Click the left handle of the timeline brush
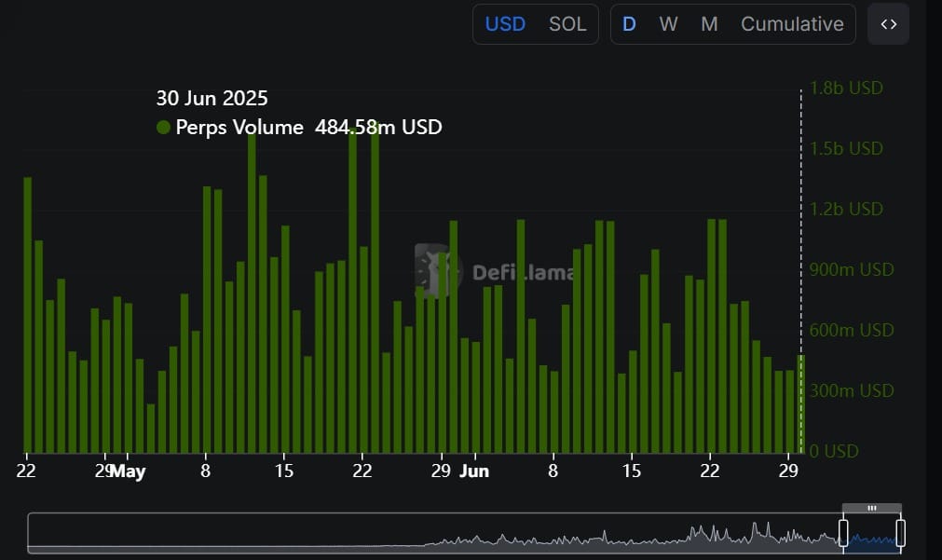Screen dimensions: 942x560 pos(843,534)
